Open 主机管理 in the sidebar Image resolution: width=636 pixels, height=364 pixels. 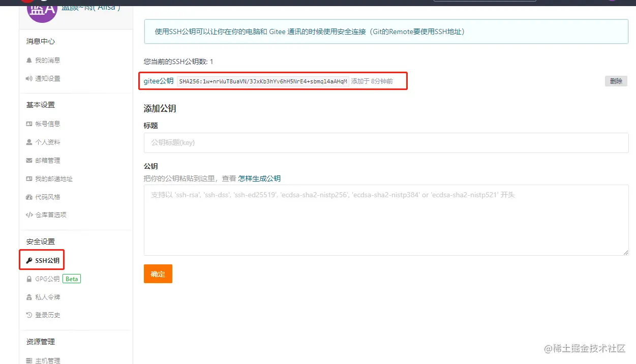[x=47, y=360]
